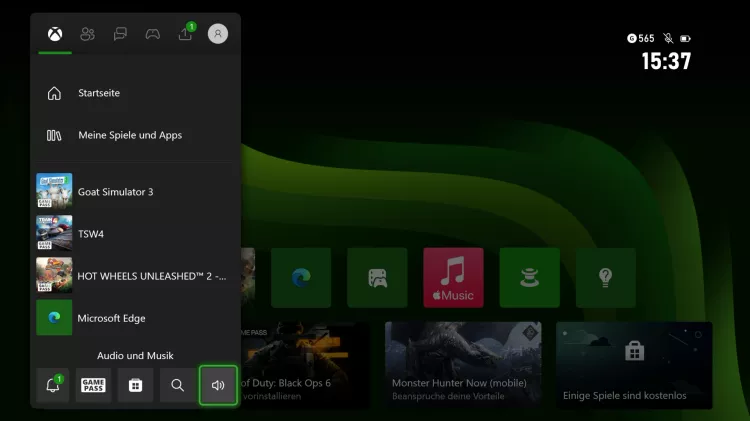Viewport: 750px width, 421px height.
Task: Open the Game Pass button
Action: click(93, 385)
